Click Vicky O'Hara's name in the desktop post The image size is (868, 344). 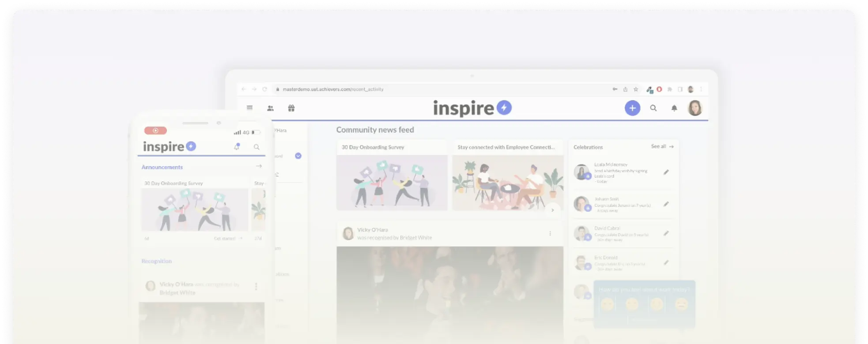pos(373,230)
